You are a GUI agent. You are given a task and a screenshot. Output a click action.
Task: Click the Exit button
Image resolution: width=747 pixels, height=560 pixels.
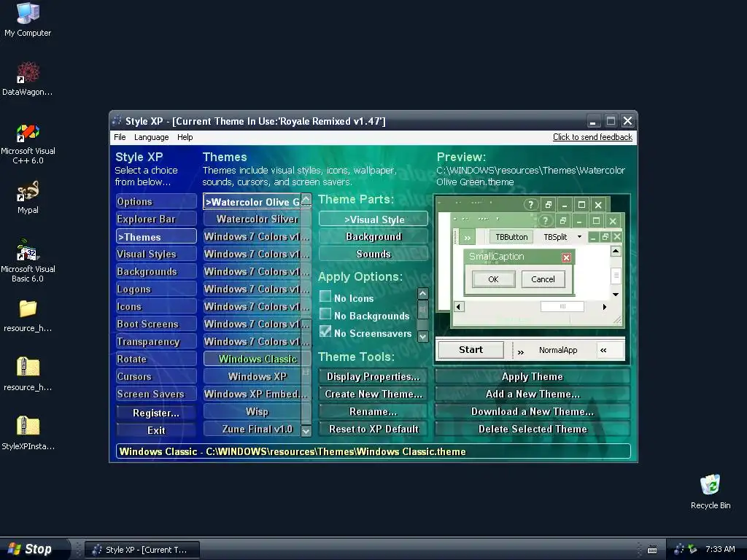pyautogui.click(x=156, y=430)
